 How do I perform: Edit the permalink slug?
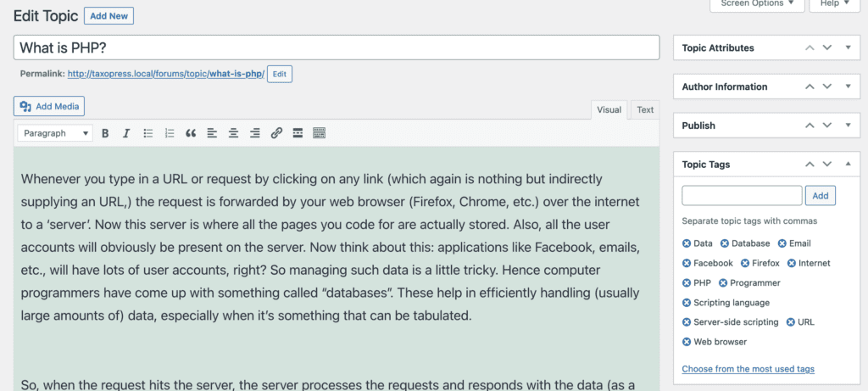pyautogui.click(x=280, y=74)
